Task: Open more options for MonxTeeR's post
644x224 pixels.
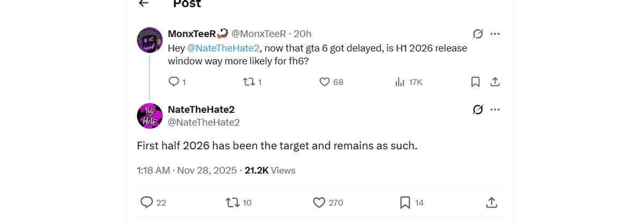Action: pos(495,34)
